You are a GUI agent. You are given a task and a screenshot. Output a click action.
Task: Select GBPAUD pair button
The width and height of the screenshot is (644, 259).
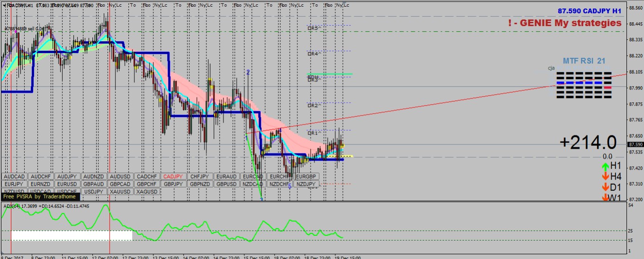[94, 184]
